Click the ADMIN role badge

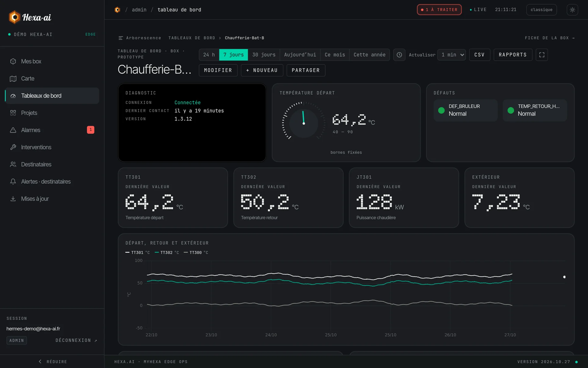(x=17, y=340)
